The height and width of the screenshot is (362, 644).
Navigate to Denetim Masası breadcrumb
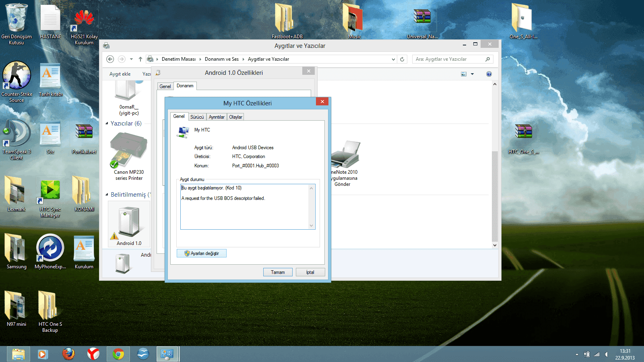tap(179, 59)
